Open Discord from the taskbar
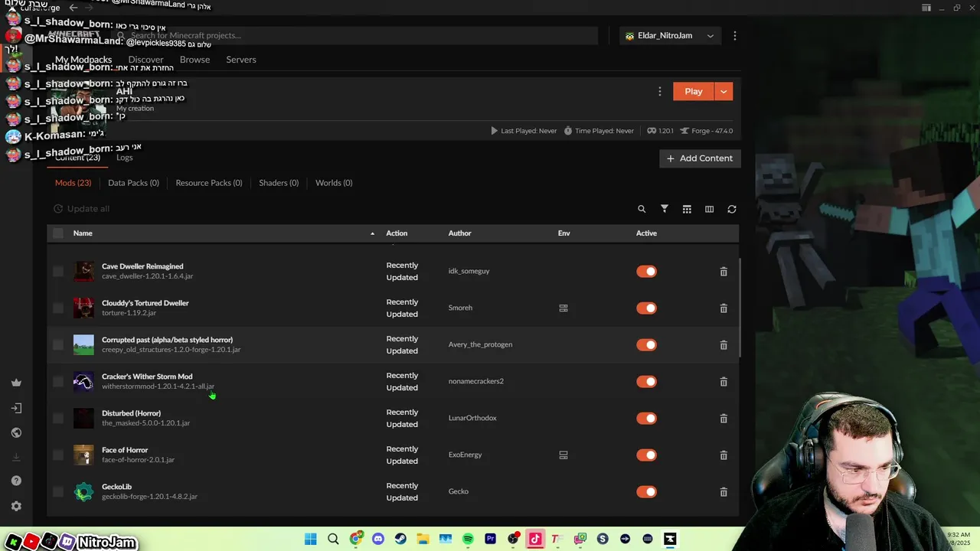The image size is (980, 551). coord(378,540)
